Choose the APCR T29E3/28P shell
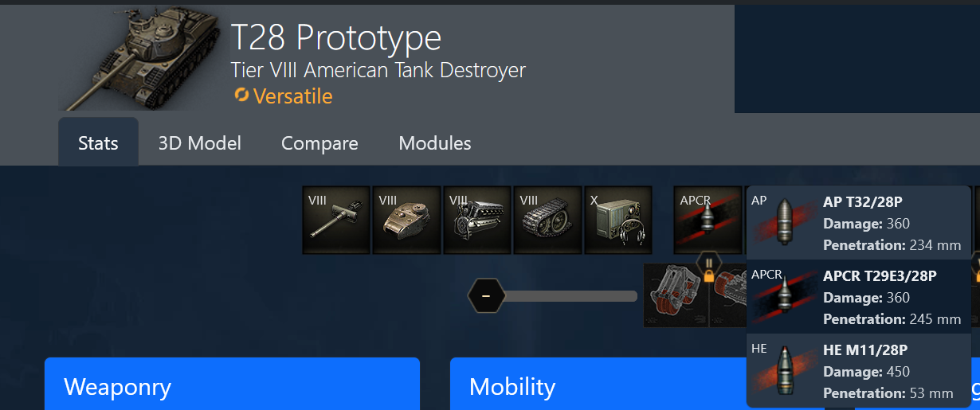Screen dimensions: 980x410 coord(859,297)
